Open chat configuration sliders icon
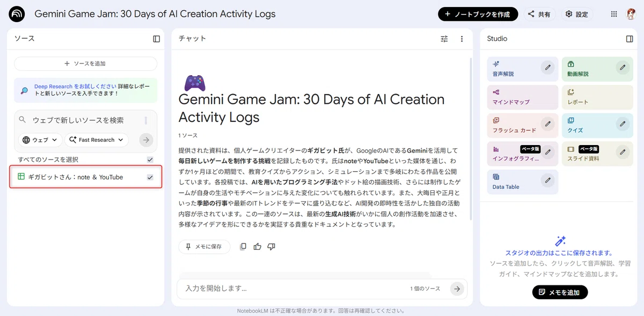 [444, 39]
